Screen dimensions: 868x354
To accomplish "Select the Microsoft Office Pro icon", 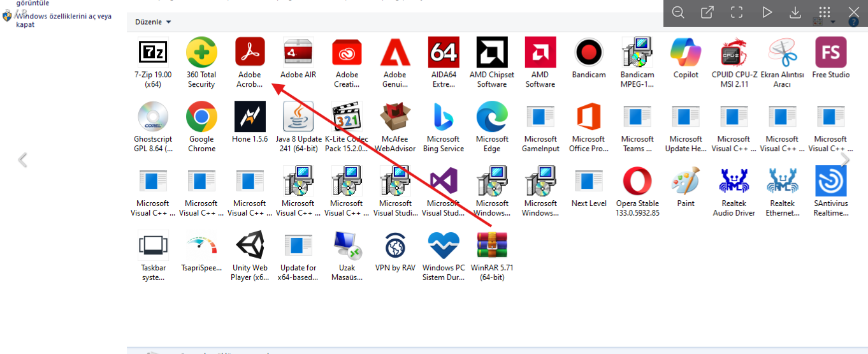I will click(x=589, y=117).
